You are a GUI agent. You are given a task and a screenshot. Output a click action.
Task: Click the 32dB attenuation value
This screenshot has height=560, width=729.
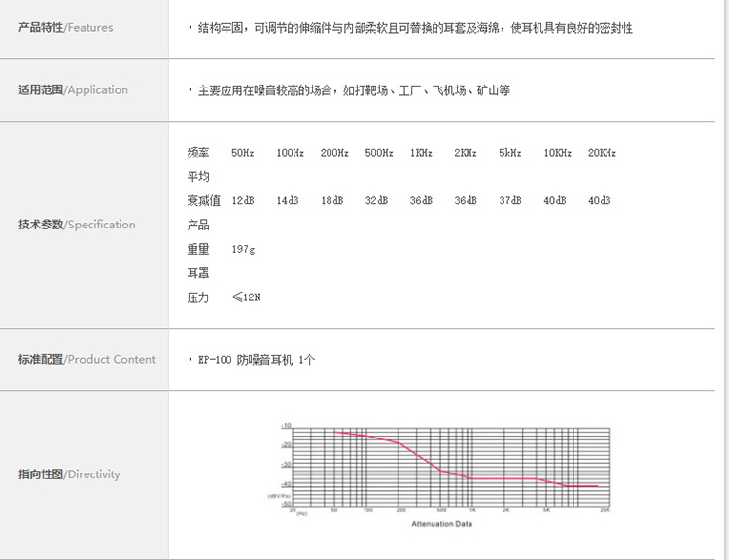point(376,201)
